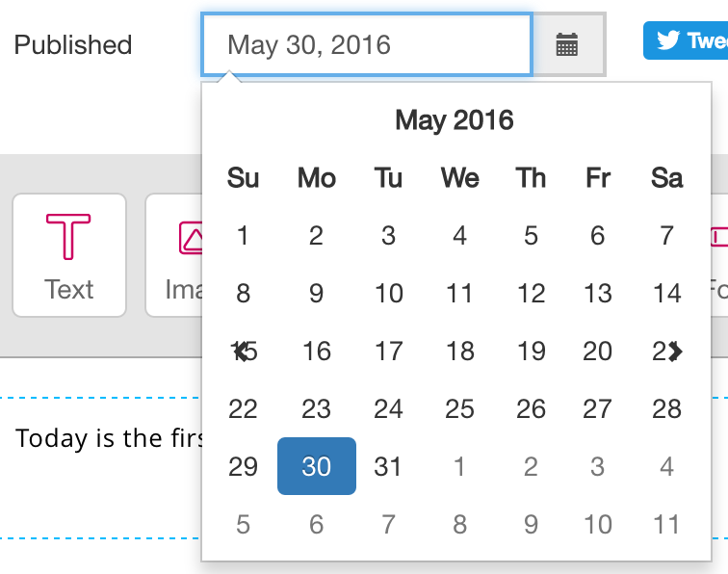The image size is (728, 574).
Task: Select greyed June 4 date
Action: (666, 466)
